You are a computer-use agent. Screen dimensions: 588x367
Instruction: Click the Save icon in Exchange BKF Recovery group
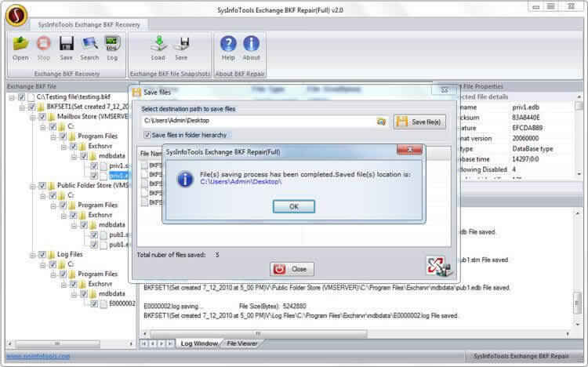pyautogui.click(x=67, y=44)
